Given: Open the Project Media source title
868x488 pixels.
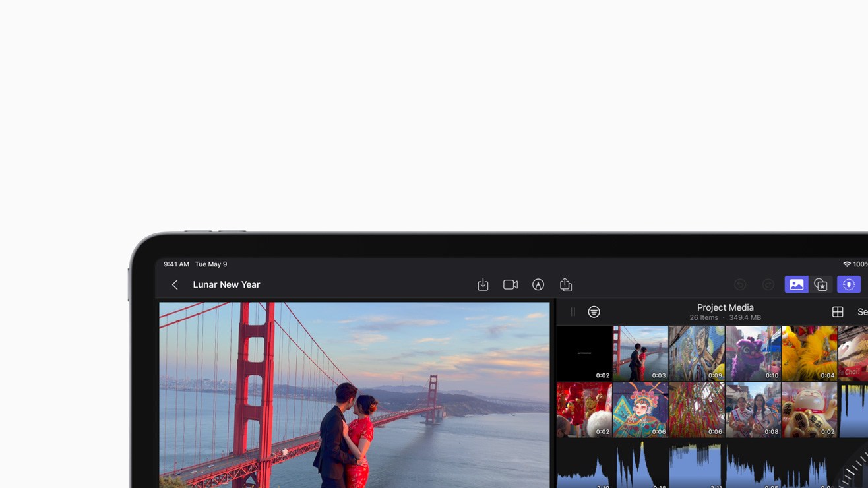Looking at the screenshot, I should 725,308.
